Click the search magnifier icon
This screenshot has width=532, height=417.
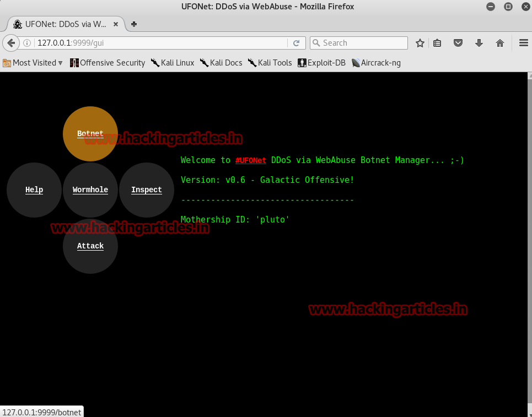316,43
